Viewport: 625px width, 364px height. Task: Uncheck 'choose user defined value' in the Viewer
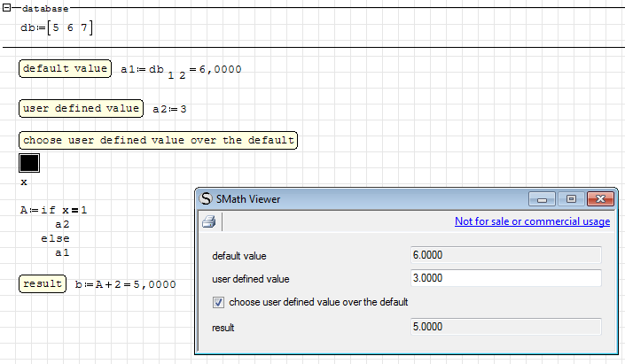(219, 302)
